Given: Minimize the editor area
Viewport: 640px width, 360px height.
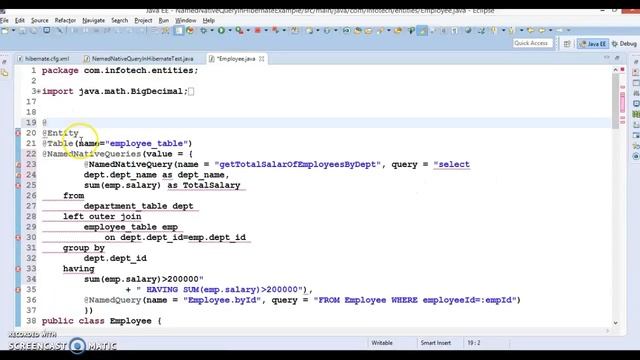Looking at the screenshot, I should tap(607, 58).
